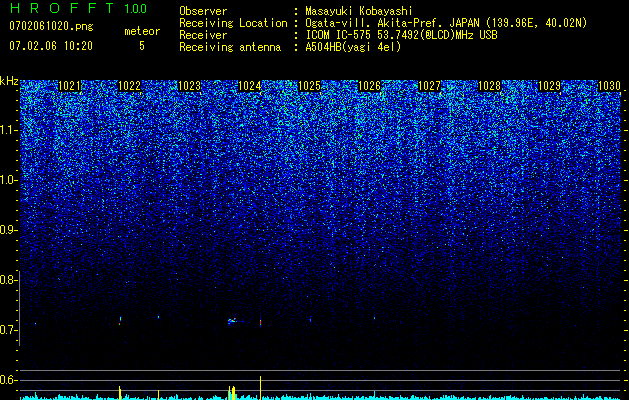The width and height of the screenshot is (629, 400).
Task: Click the 'Receiving Location' label
Action: pyautogui.click(x=233, y=23)
